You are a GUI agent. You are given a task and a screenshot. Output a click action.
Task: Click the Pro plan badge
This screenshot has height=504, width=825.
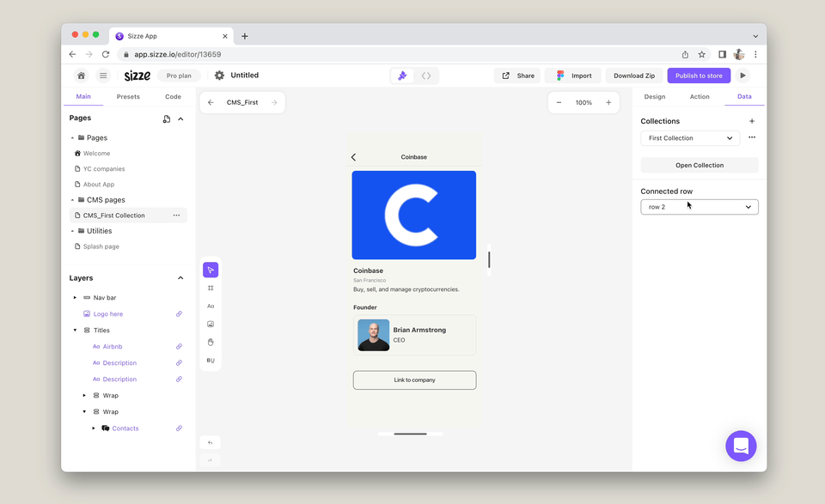179,76
